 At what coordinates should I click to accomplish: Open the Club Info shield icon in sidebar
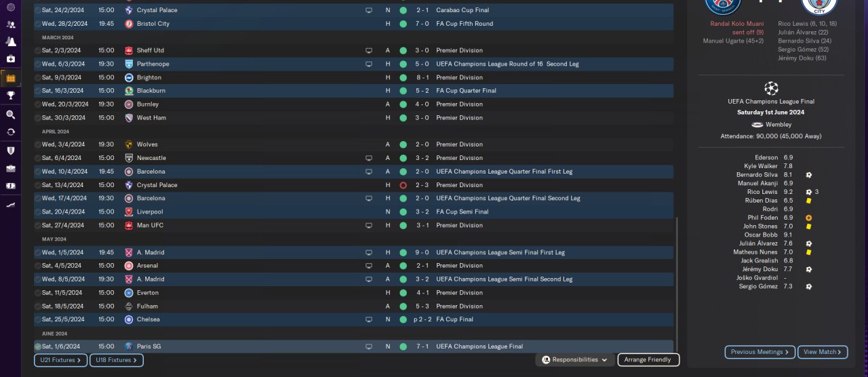click(10, 150)
